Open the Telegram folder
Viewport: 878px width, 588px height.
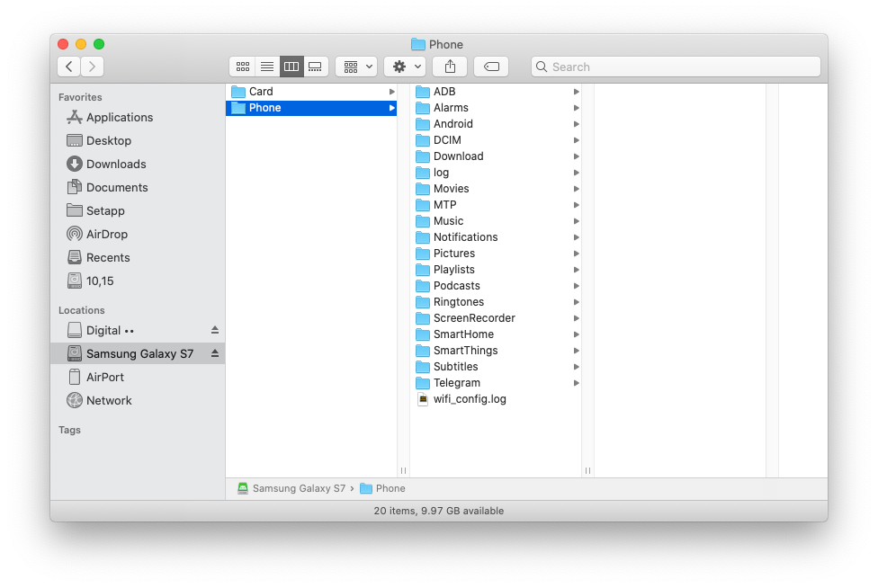pos(496,383)
